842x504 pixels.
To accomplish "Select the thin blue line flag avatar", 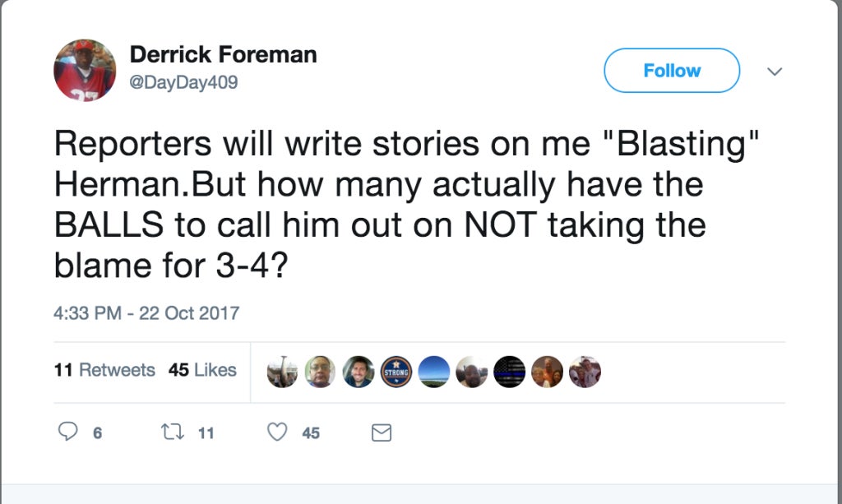I will [x=509, y=372].
